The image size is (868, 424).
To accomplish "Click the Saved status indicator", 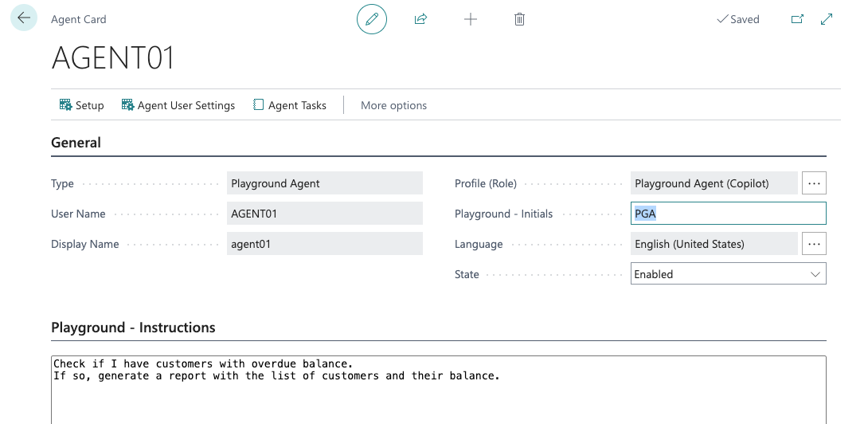I will coord(738,19).
